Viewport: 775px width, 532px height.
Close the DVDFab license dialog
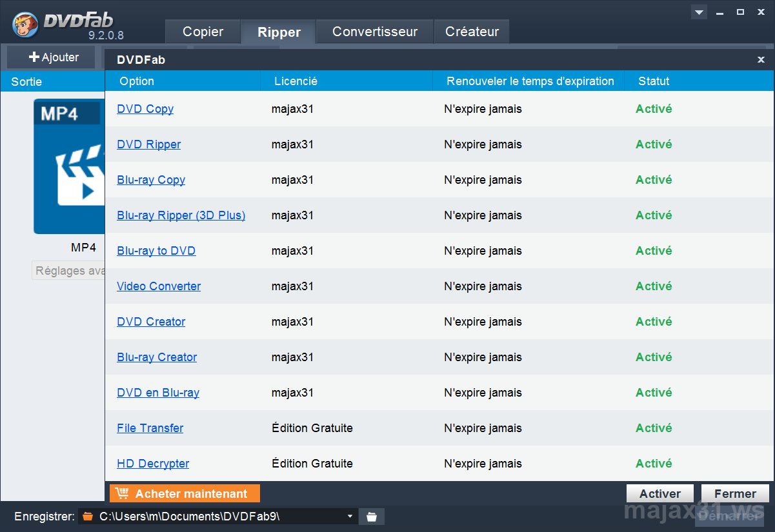[761, 60]
